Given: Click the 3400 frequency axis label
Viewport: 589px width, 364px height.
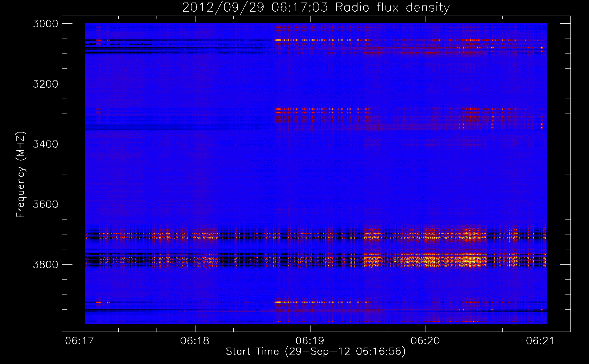Looking at the screenshot, I should (x=46, y=144).
